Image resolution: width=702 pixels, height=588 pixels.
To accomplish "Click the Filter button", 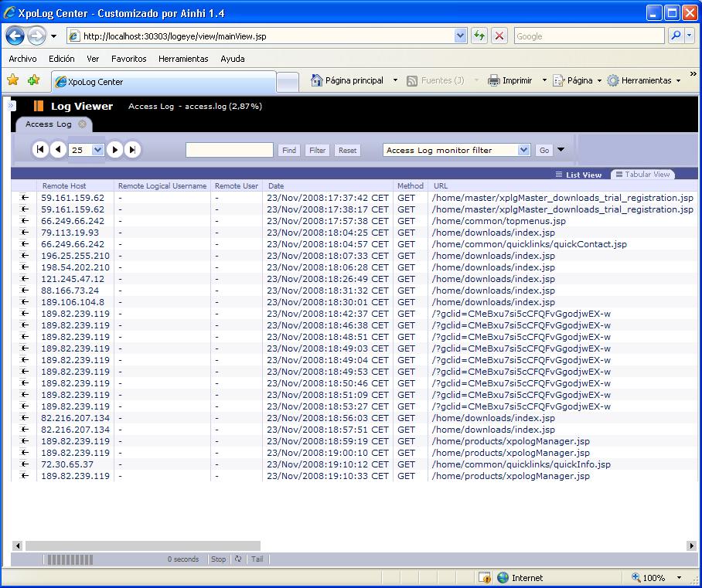I will tap(318, 151).
